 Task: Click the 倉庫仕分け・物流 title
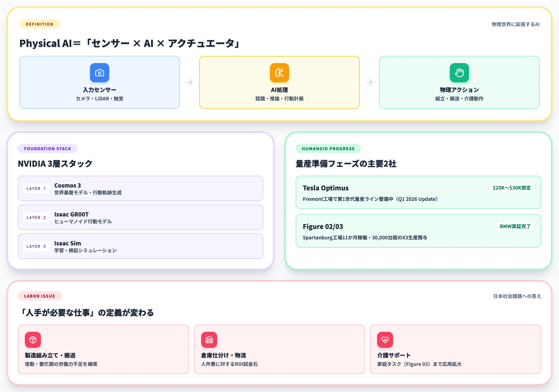point(223,355)
